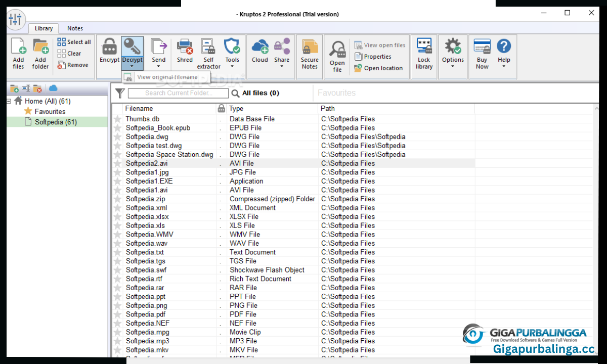Toggle favourite star for Softpedia_Book.epub

coord(118,128)
